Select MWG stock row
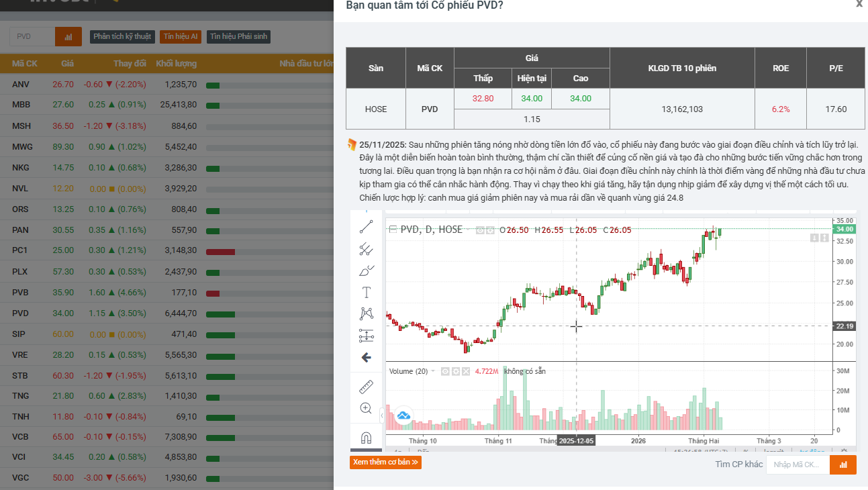Image resolution: width=868 pixels, height=490 pixels. (x=166, y=147)
